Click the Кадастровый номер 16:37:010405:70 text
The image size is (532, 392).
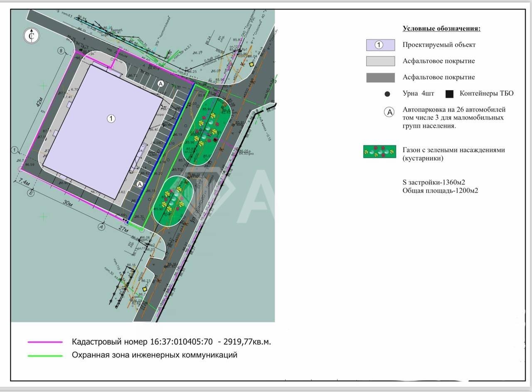[142, 342]
